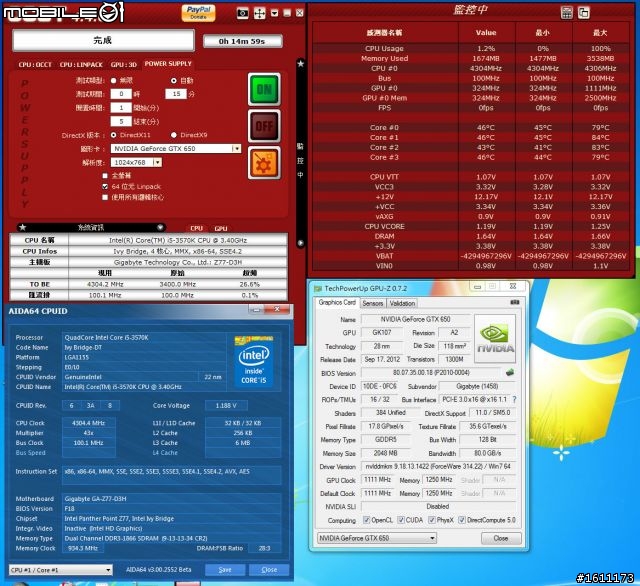Click Memory Type value in AIDA64 CPUID
640x586 pixels.
[x=171, y=538]
